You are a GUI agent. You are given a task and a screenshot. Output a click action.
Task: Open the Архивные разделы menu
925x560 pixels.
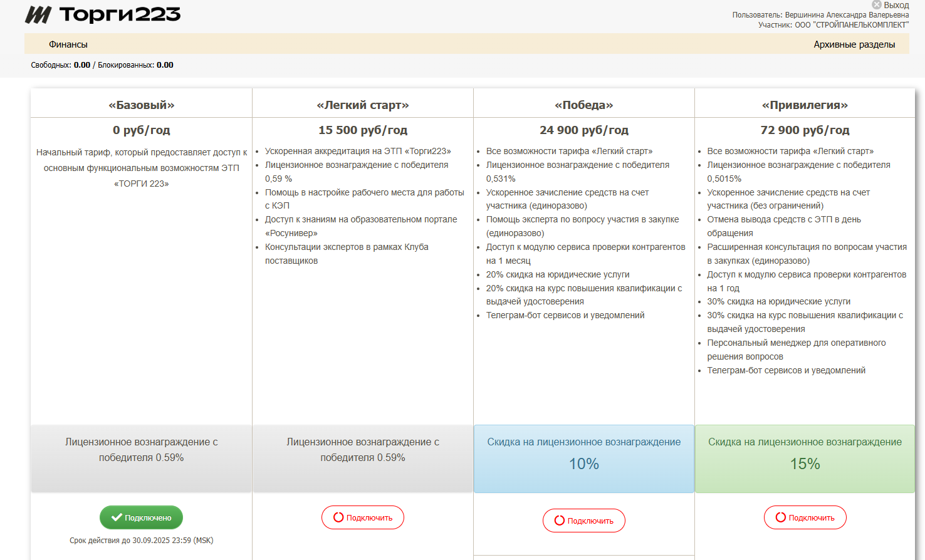[x=854, y=44]
